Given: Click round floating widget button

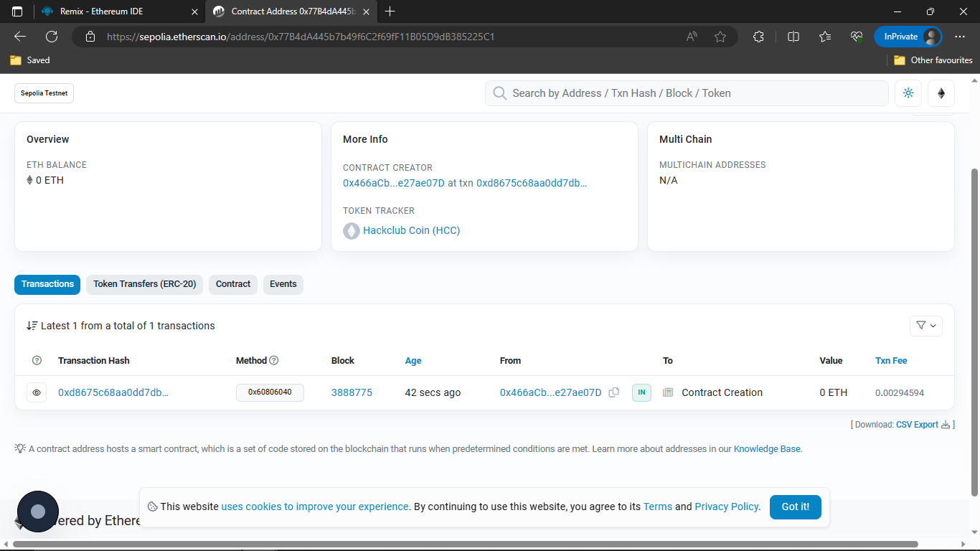Looking at the screenshot, I should [38, 512].
